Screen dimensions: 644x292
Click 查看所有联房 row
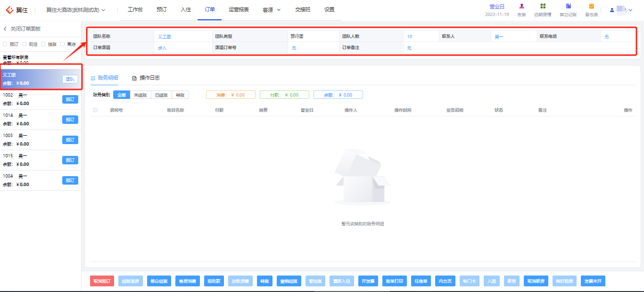coord(41,59)
